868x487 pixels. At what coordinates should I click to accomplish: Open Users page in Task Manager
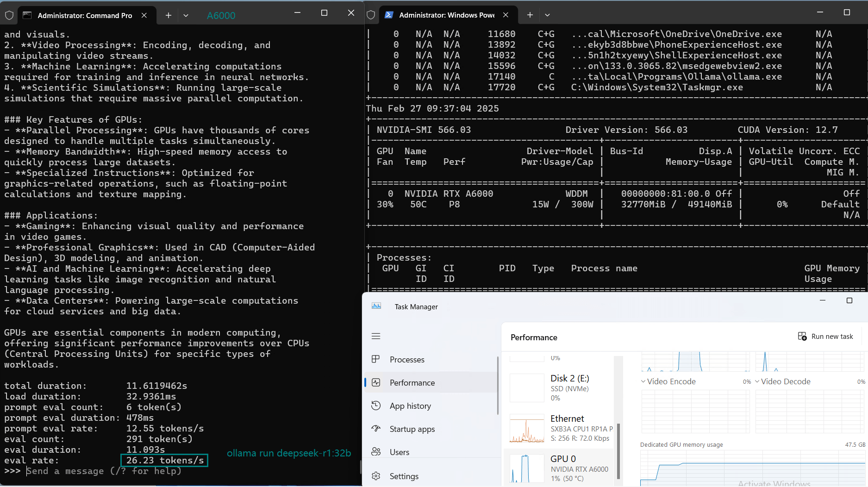(x=431, y=452)
